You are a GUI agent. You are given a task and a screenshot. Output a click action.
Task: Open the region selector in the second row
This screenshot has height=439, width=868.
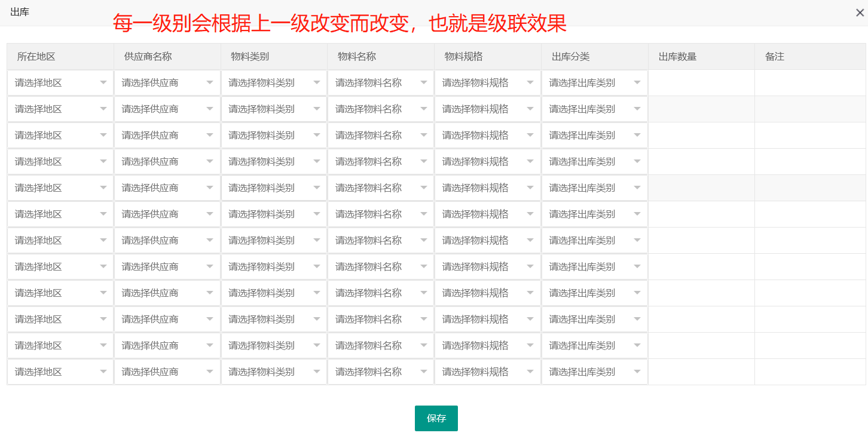(x=60, y=109)
